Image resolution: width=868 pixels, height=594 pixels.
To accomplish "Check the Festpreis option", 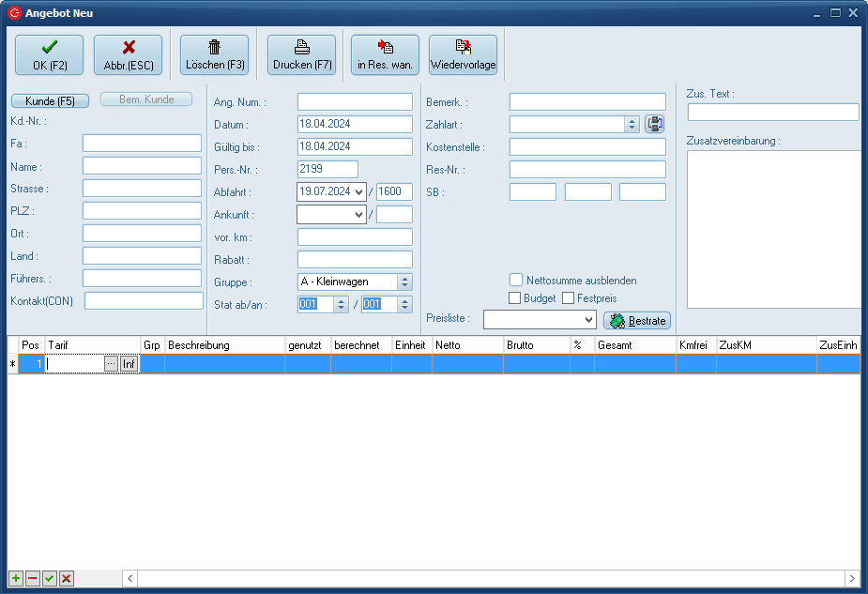I will pos(569,298).
